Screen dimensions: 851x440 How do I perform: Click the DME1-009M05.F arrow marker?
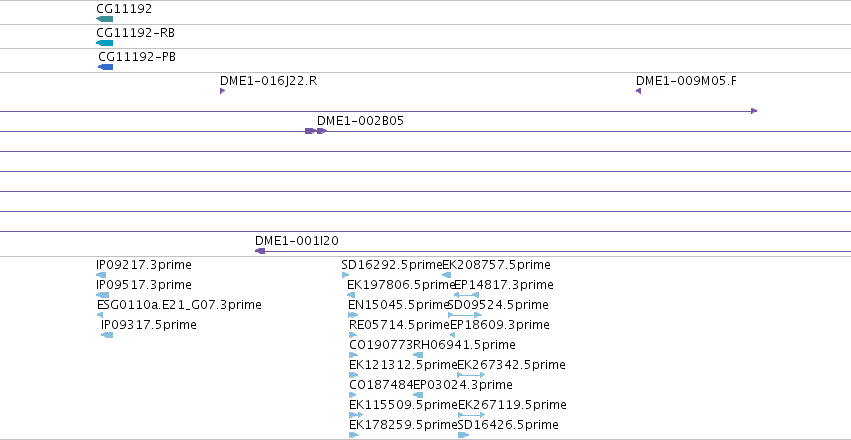coord(638,91)
